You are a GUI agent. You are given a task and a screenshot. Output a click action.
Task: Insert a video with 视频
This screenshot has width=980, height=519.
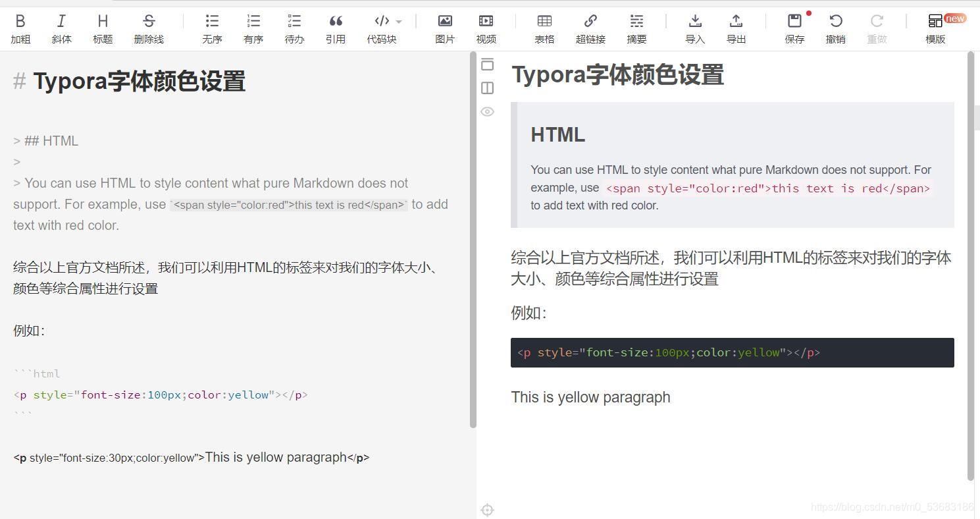coord(486,29)
